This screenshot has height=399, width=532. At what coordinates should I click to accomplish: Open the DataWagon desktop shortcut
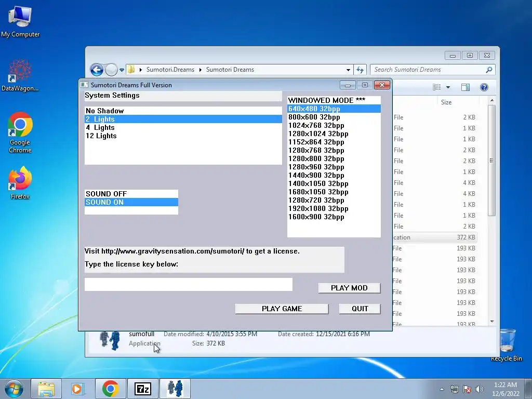20,75
